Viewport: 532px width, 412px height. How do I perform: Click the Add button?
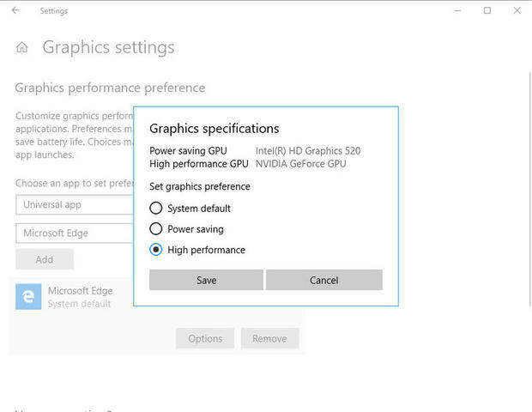[x=45, y=259]
